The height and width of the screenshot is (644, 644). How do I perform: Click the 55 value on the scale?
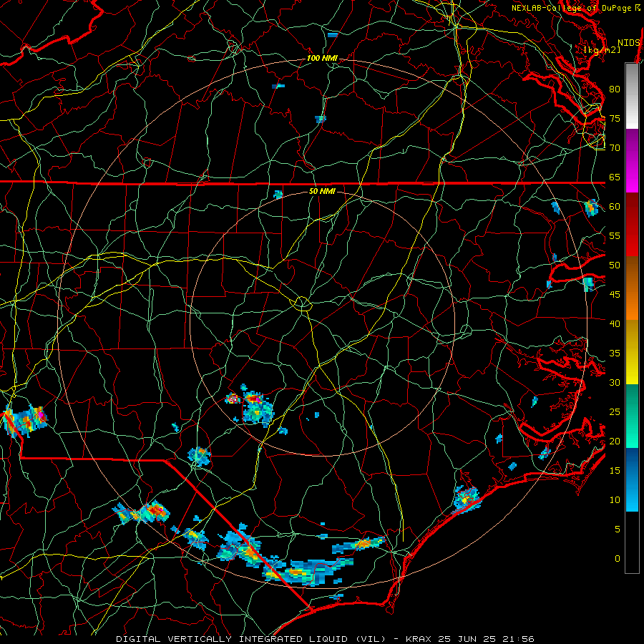615,235
